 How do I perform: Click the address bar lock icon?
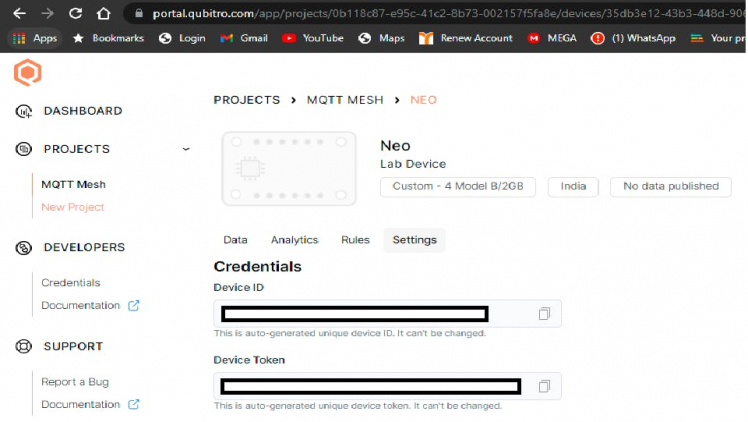(x=139, y=13)
